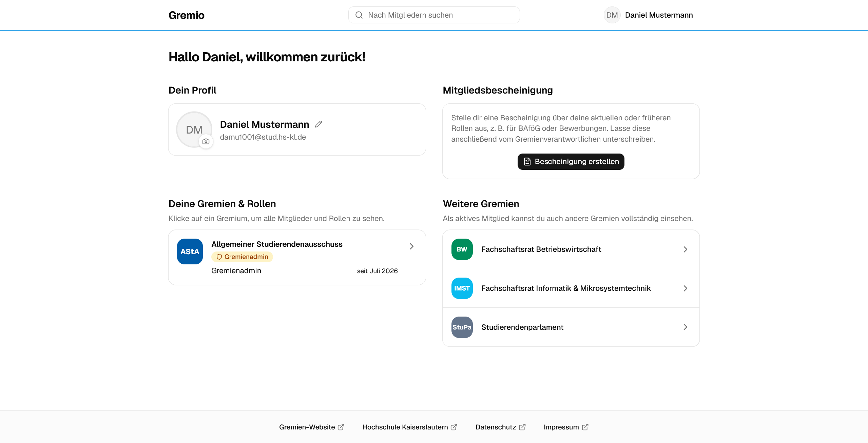Click the Gremio logo in the header

point(186,15)
